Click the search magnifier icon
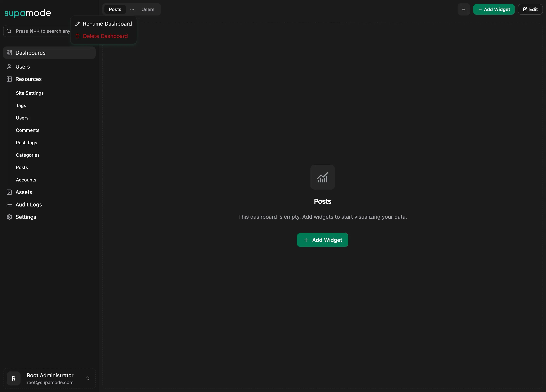The height and width of the screenshot is (392, 546). (9, 31)
